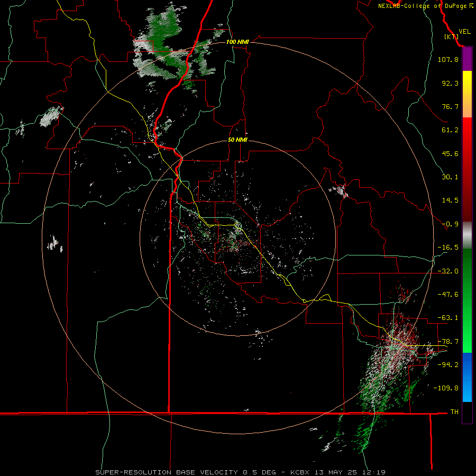The image size is (476, 476).
Task: Click the [KT] units label
Action: pyautogui.click(x=451, y=36)
